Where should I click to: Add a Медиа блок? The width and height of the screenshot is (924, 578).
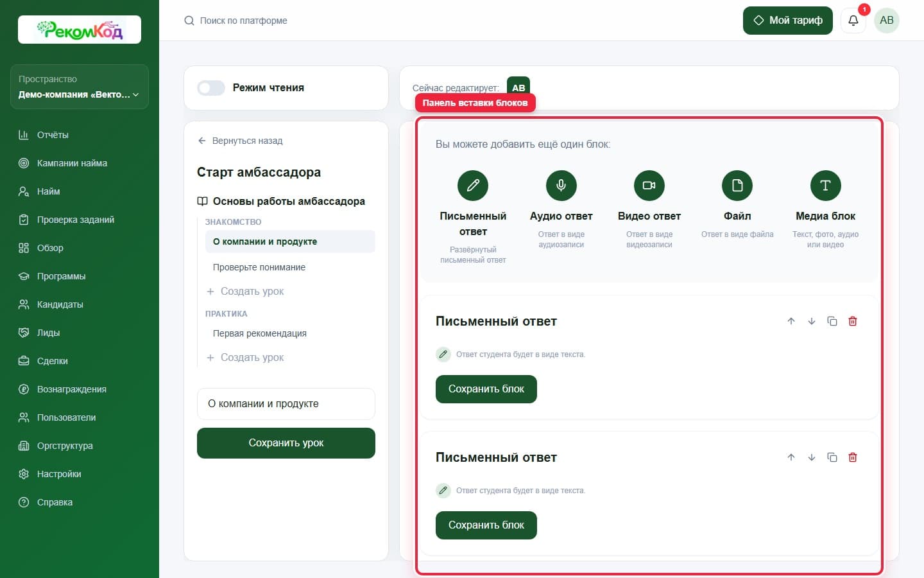(x=825, y=186)
